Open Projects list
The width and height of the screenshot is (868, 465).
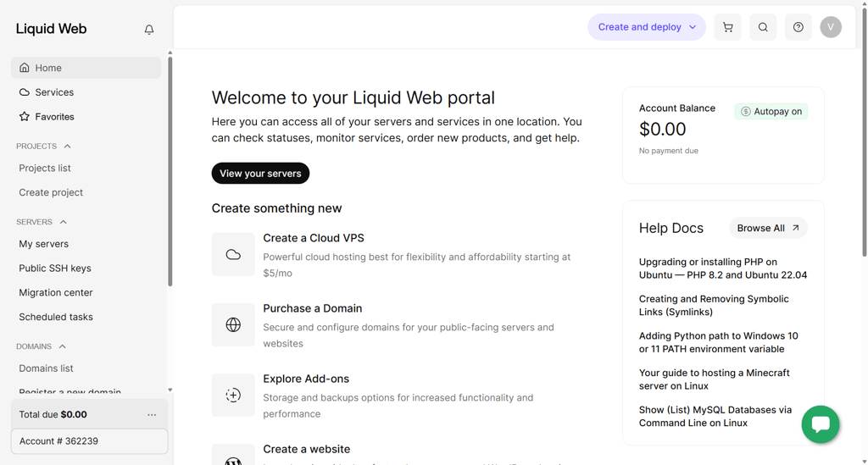pyautogui.click(x=45, y=168)
